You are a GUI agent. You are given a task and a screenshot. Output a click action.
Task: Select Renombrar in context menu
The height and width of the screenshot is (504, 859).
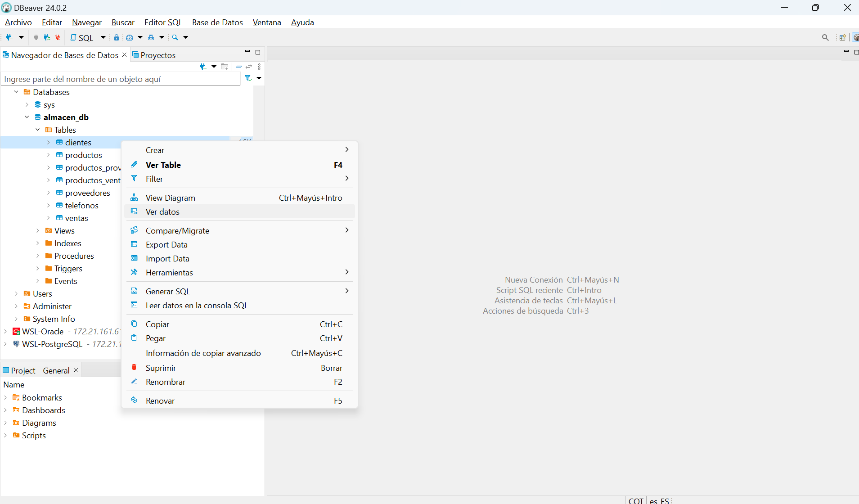[x=239, y=382]
